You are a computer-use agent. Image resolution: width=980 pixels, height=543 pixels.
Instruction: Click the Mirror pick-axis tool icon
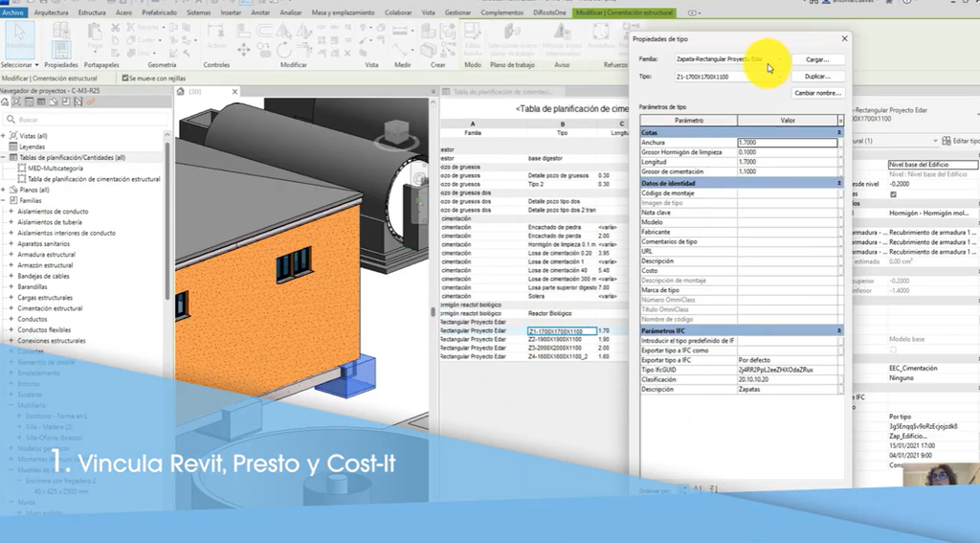click(x=283, y=30)
